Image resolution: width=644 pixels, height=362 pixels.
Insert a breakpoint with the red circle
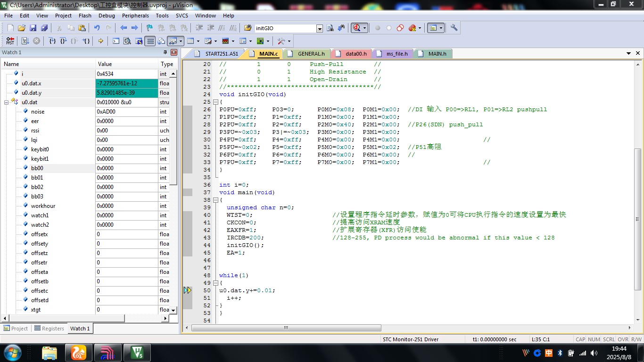pyautogui.click(x=378, y=28)
